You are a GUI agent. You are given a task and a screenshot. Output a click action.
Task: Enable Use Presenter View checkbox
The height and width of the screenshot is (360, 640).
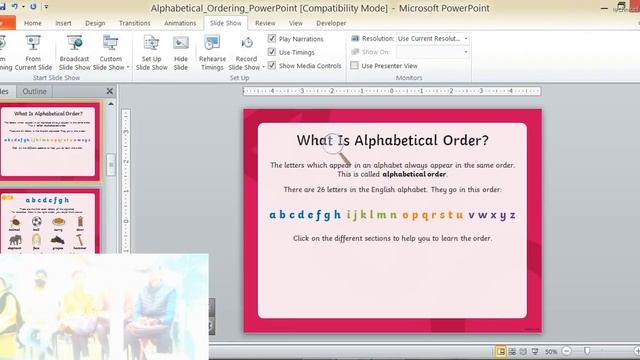coord(354,65)
